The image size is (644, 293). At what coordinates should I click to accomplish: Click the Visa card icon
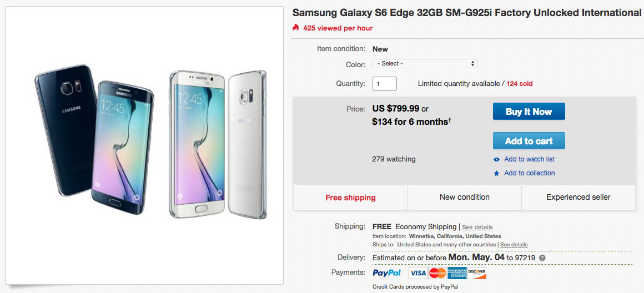point(417,273)
